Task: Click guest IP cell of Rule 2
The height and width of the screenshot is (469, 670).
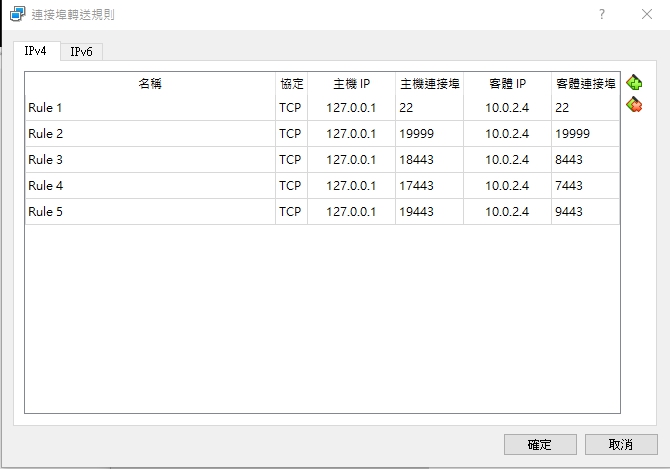Action: click(507, 134)
